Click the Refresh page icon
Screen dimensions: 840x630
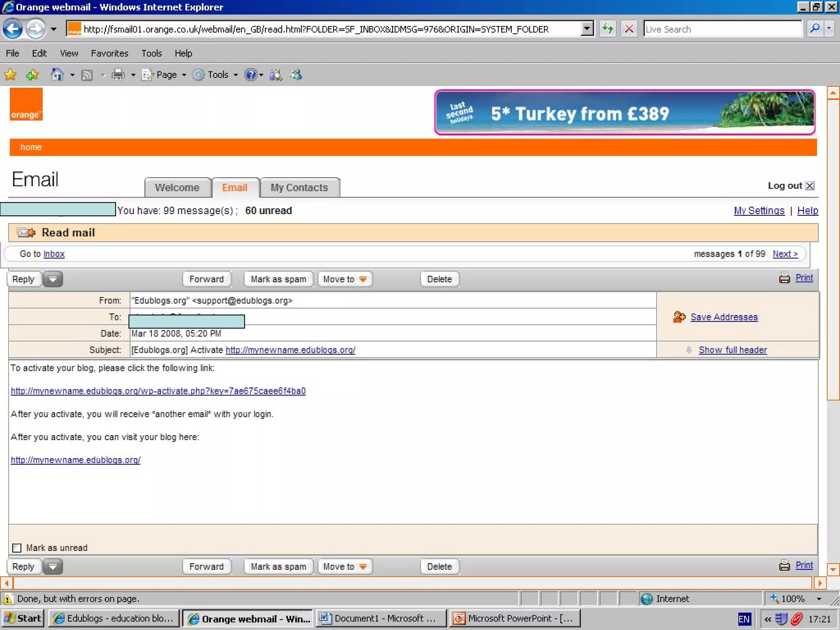(607, 29)
